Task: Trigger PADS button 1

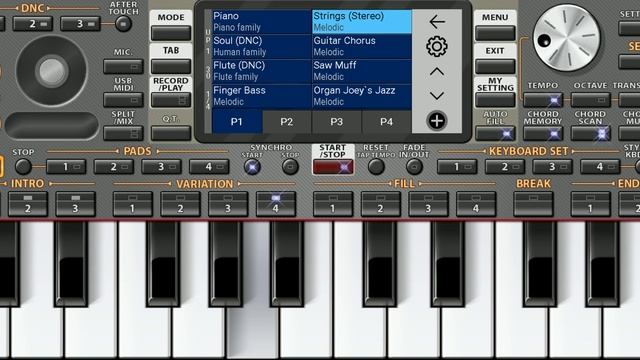Action: (x=66, y=167)
